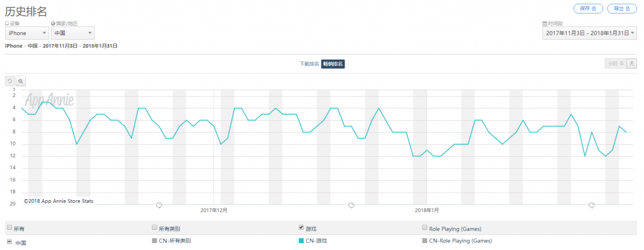Click the device icon beside 设备 label
The height and width of the screenshot is (250, 644).
[7, 24]
